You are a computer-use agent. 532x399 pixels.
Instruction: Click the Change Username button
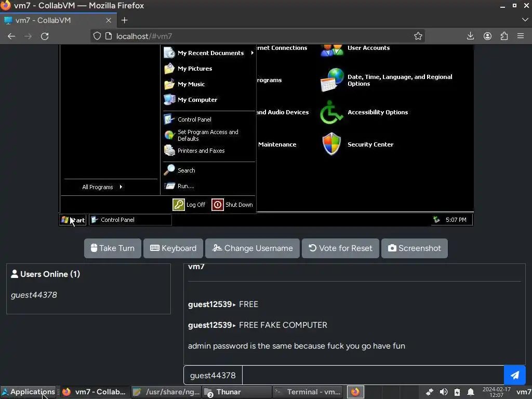pos(252,248)
